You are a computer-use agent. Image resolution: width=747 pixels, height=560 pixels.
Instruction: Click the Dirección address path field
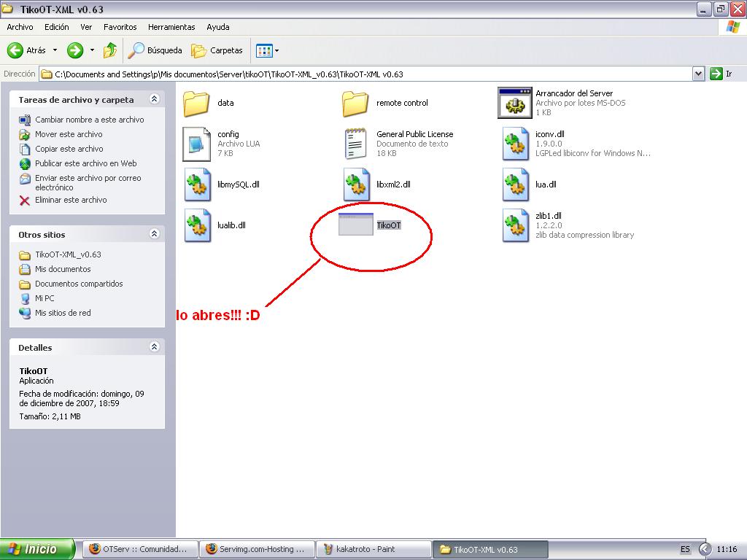click(365, 74)
